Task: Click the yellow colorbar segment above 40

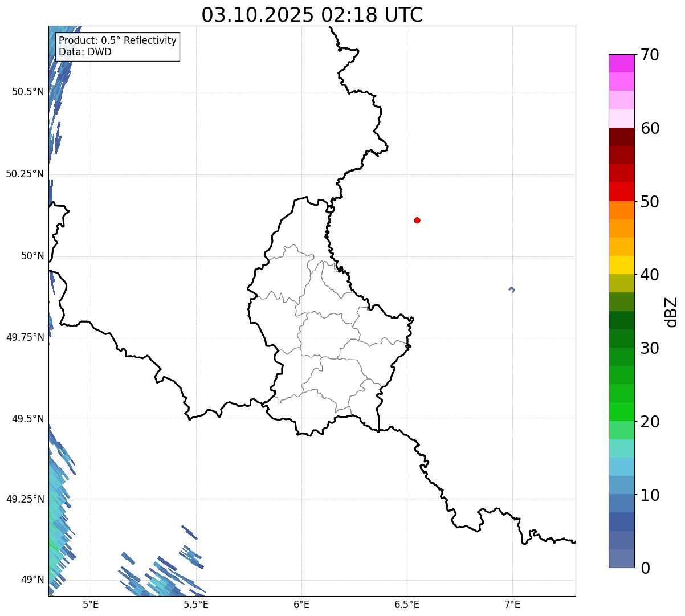Action: click(622, 265)
